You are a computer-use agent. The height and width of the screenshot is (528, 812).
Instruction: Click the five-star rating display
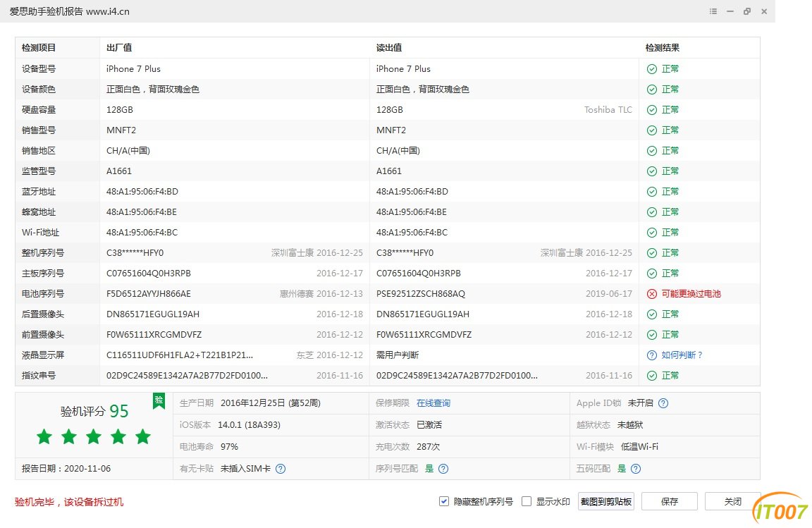tap(94, 437)
